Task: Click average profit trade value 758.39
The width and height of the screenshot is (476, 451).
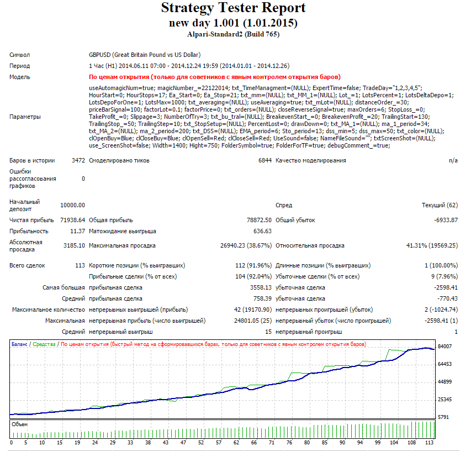Action: pos(263,299)
